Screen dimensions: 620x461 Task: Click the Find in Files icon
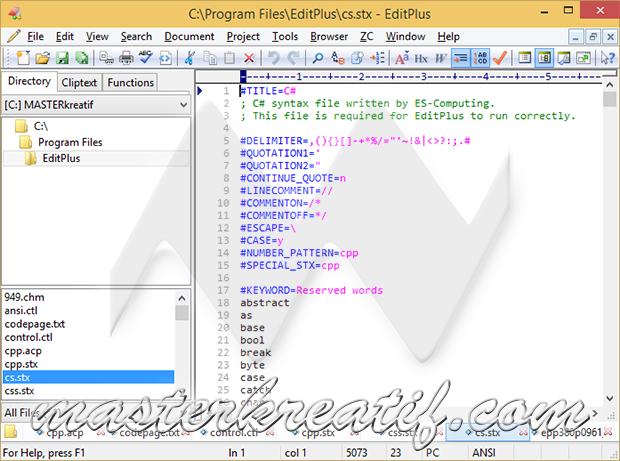pos(357,58)
